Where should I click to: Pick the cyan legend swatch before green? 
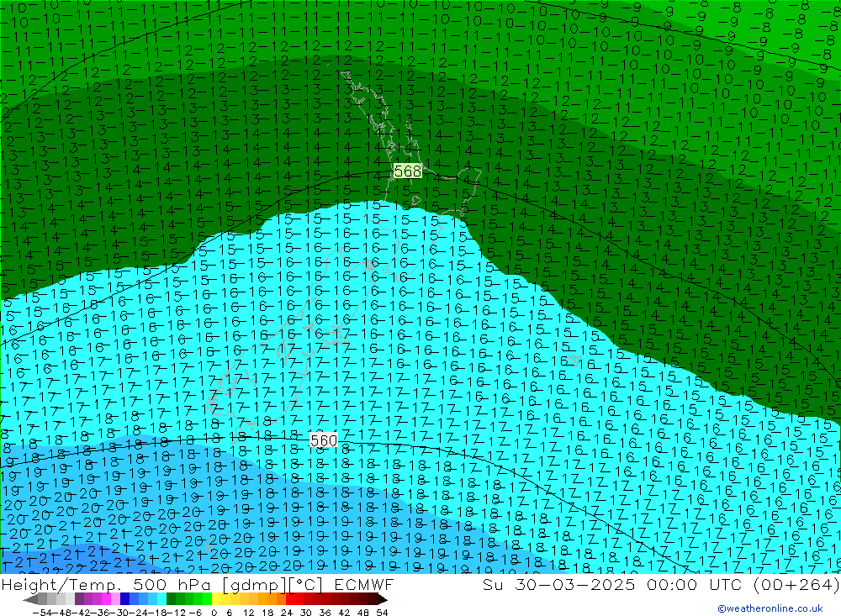161,598
